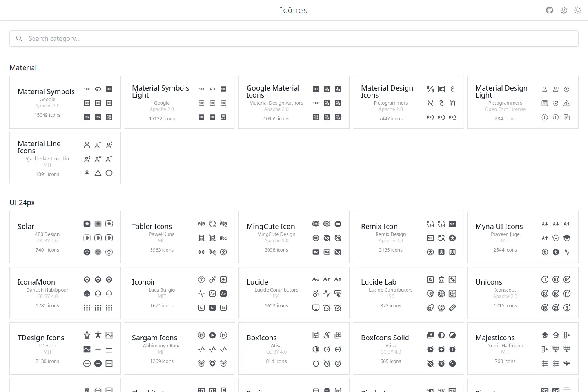The image size is (588, 392).
Task: Click the alarm clock icon in Lucide card
Action: tap(327, 308)
